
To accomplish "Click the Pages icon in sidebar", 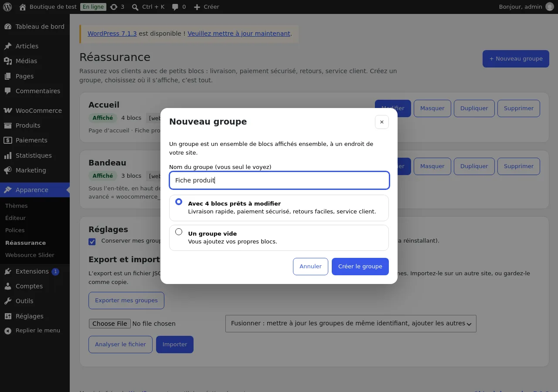I will click(x=8, y=76).
